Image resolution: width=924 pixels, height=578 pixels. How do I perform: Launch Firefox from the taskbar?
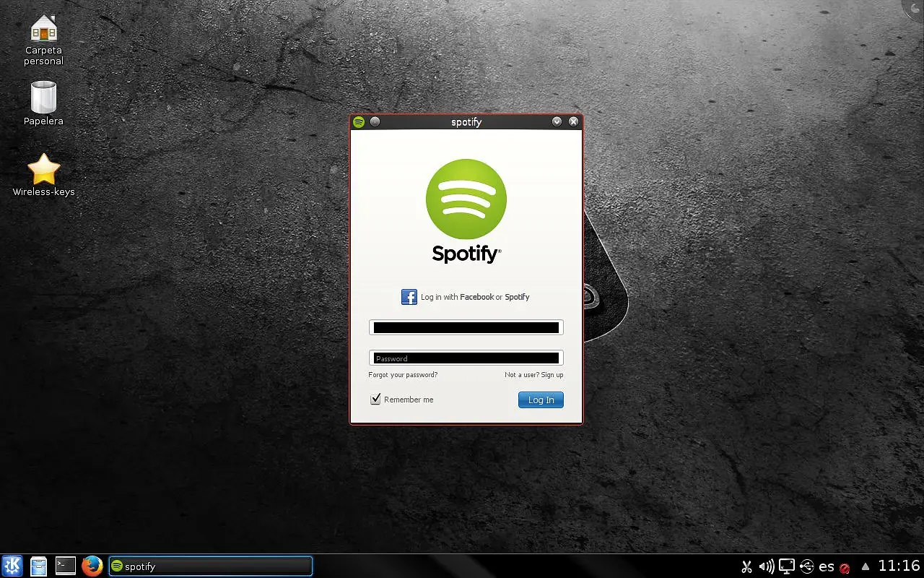pyautogui.click(x=92, y=566)
